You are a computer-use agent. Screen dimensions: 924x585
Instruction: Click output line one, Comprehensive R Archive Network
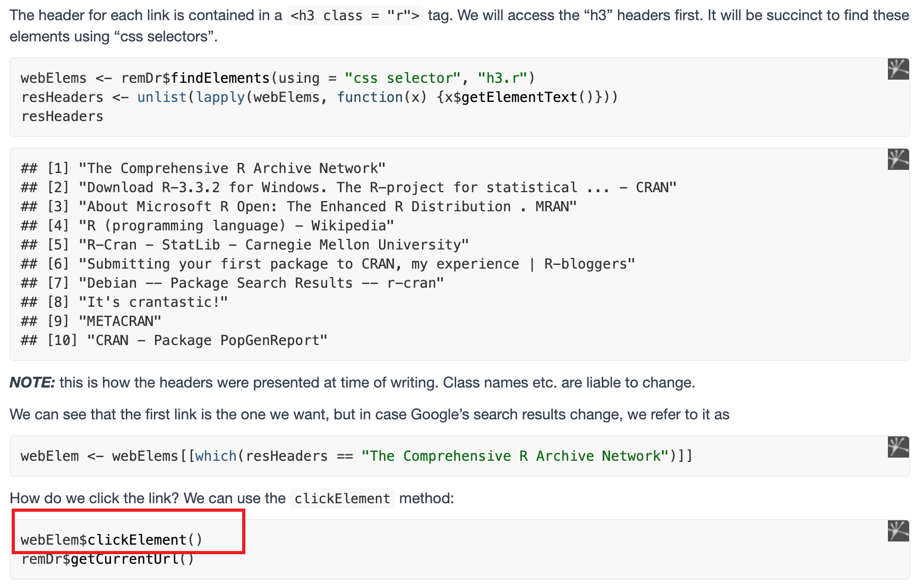pyautogui.click(x=203, y=168)
